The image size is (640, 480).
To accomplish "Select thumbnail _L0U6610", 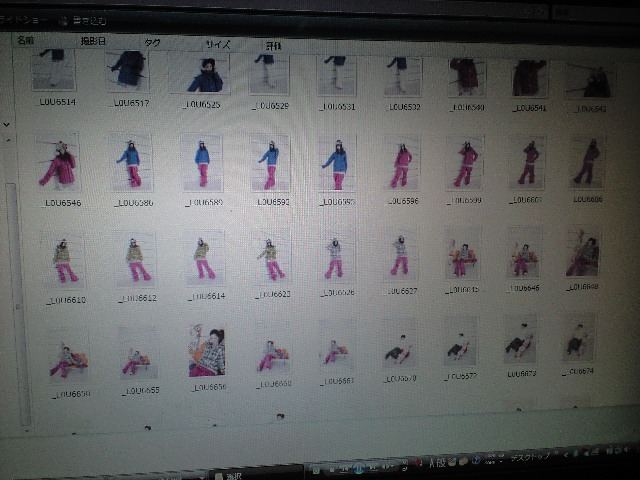I will pos(63,261).
